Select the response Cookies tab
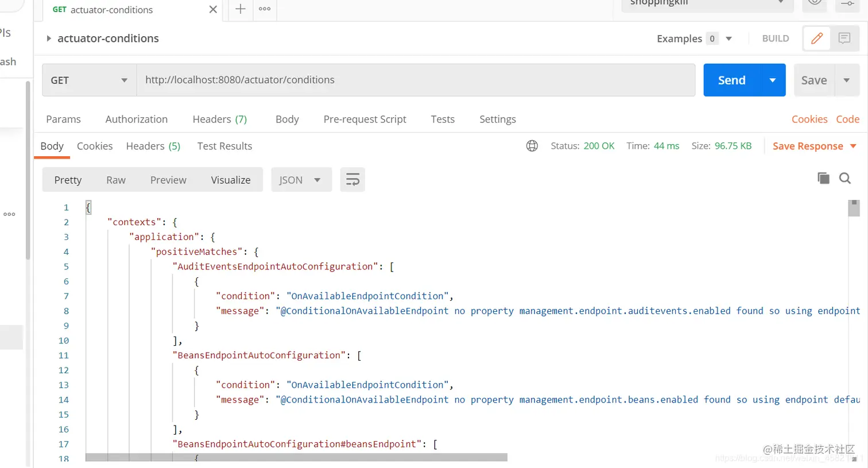Viewport: 868px width, 468px height. tap(95, 146)
